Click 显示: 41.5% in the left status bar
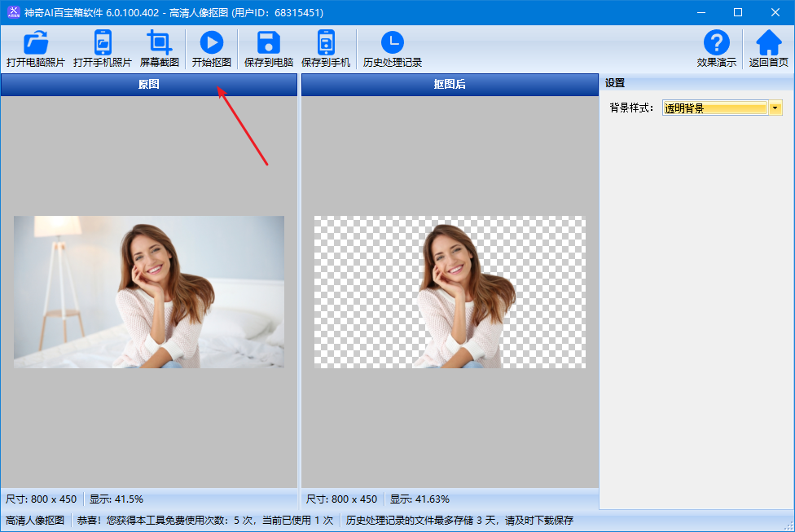795x532 pixels. pyautogui.click(x=116, y=499)
